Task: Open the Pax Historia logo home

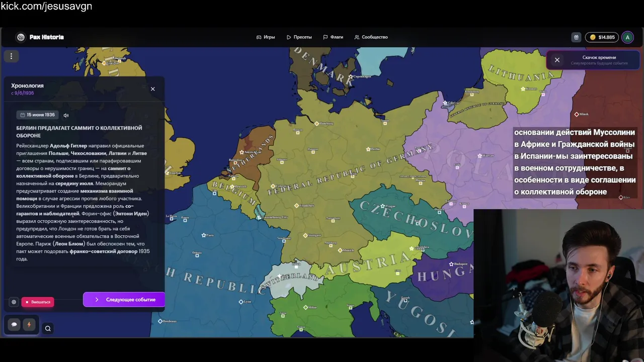Action: (40, 37)
